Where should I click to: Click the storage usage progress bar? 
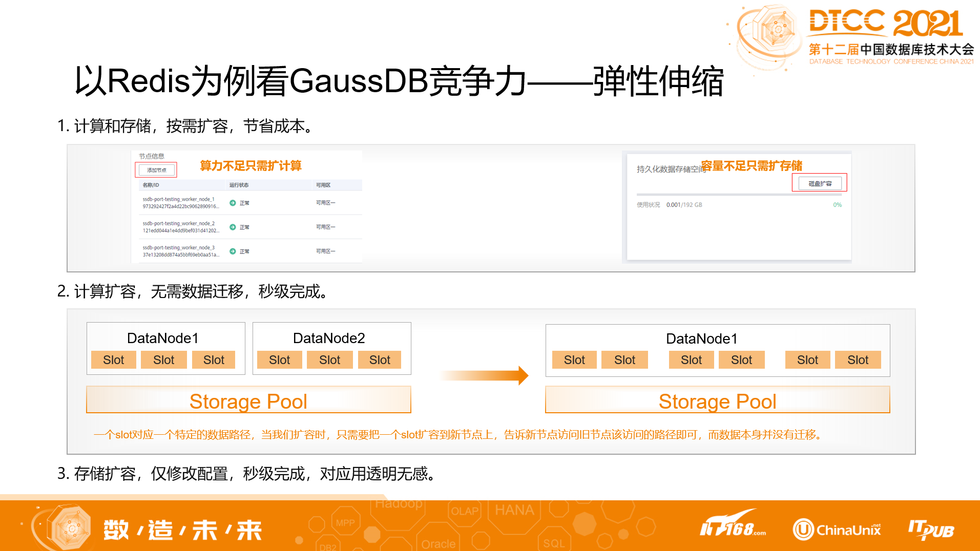pyautogui.click(x=738, y=195)
